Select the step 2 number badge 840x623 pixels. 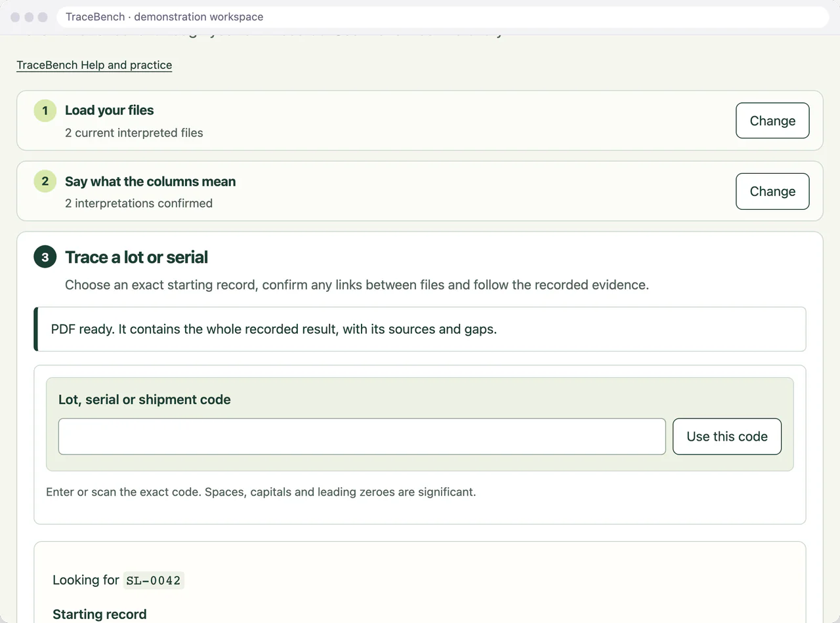(45, 181)
